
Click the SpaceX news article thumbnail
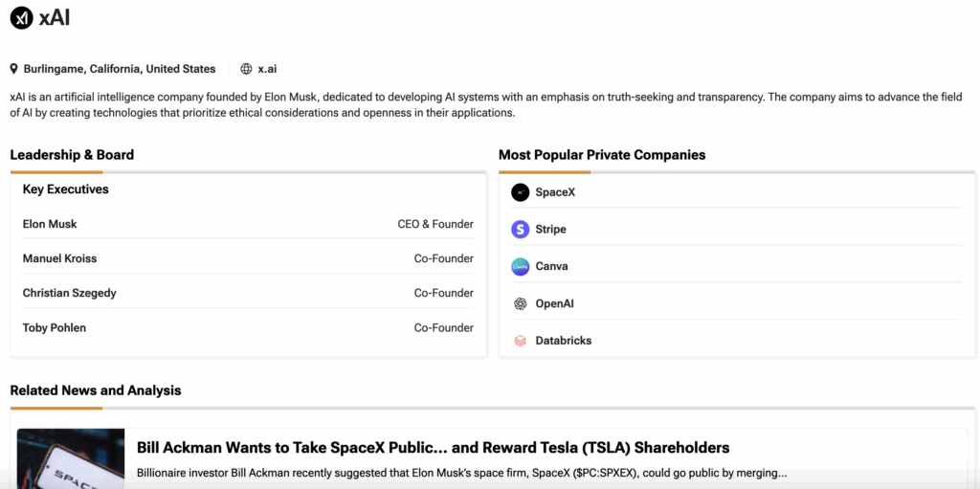pos(71,459)
